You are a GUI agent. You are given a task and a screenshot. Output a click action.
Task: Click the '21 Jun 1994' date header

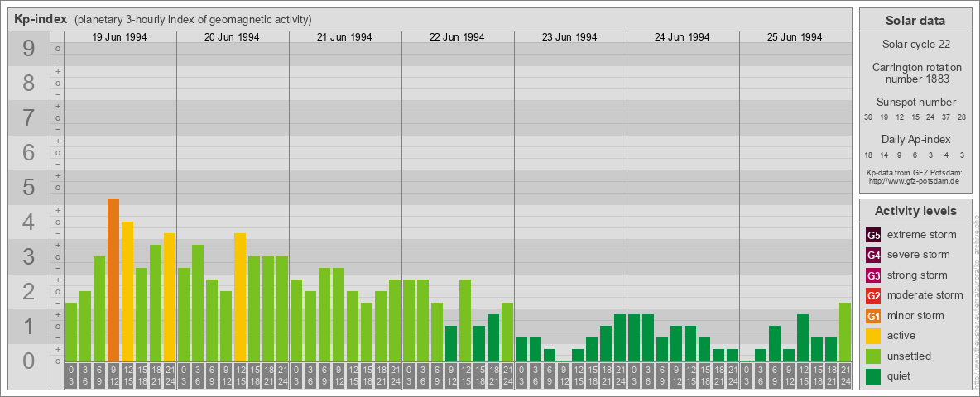[x=344, y=37]
